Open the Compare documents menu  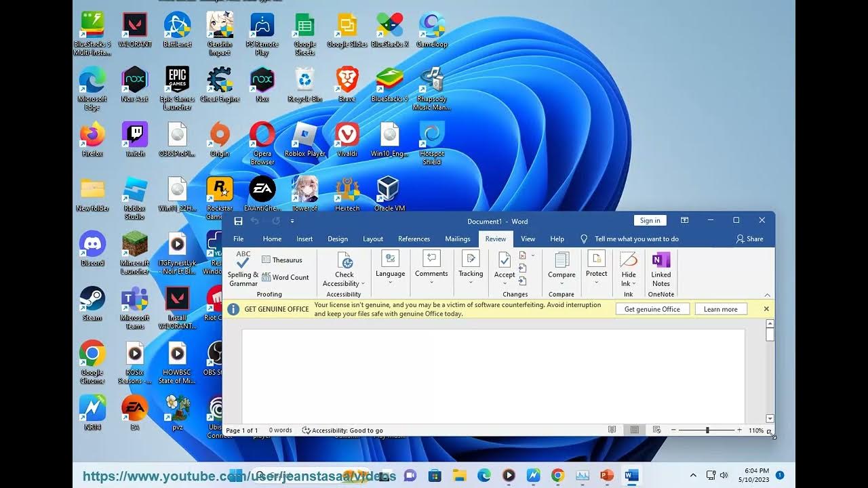(561, 269)
